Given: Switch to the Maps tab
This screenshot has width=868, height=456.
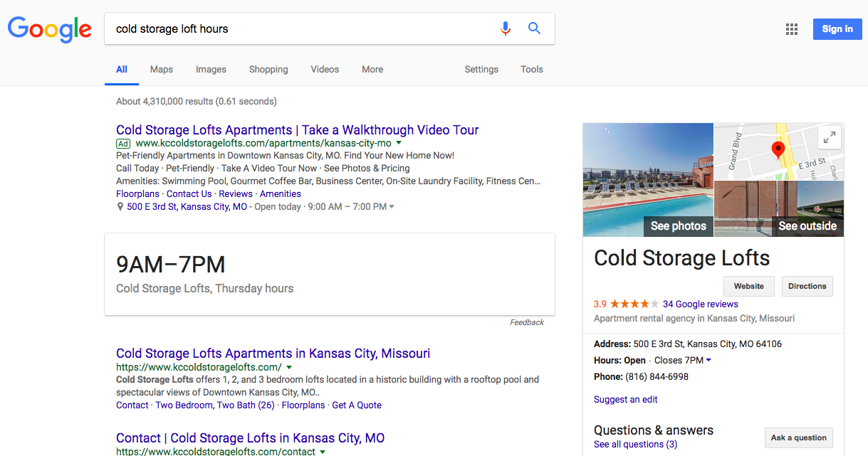Looking at the screenshot, I should 162,70.
